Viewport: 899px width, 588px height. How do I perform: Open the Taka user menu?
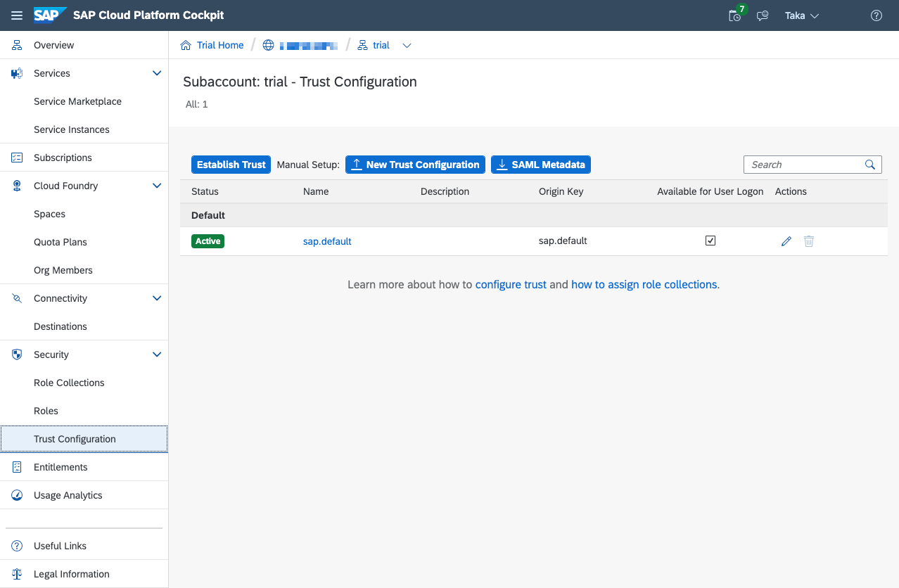pos(802,15)
